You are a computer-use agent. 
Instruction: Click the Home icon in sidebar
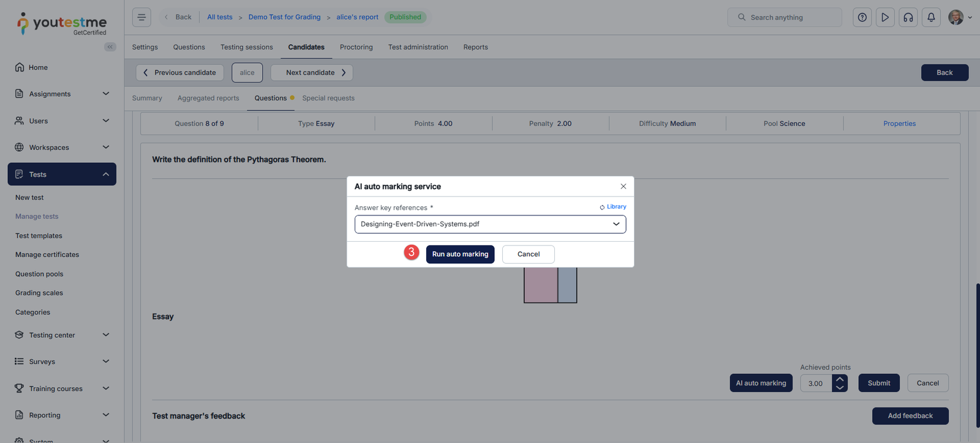tap(20, 67)
